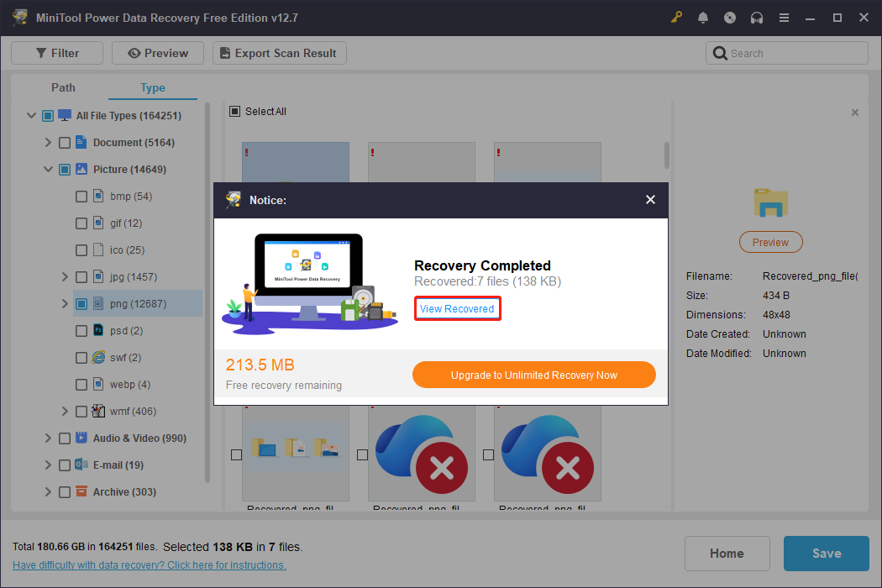Expand the wmf (406) node

point(65,411)
